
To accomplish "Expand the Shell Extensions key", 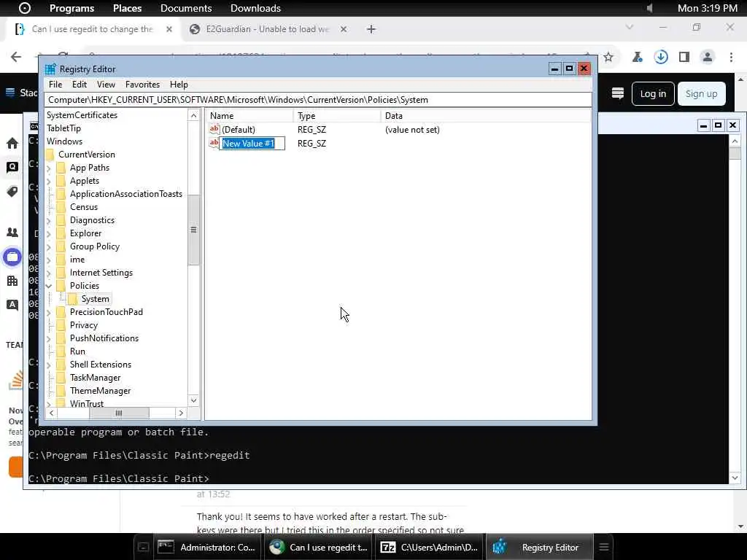I will 49,365.
